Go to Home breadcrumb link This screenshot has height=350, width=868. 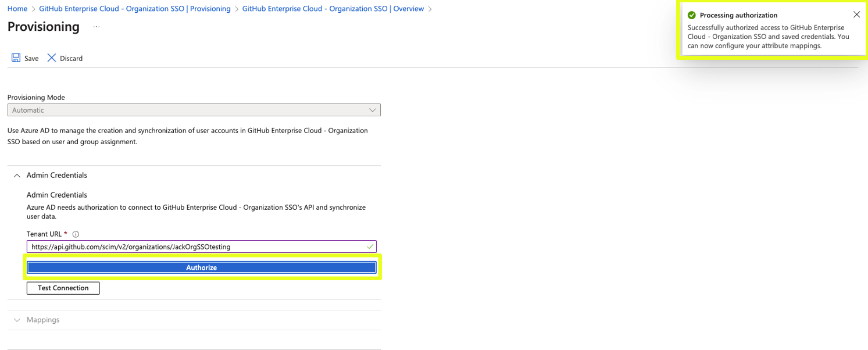point(17,9)
